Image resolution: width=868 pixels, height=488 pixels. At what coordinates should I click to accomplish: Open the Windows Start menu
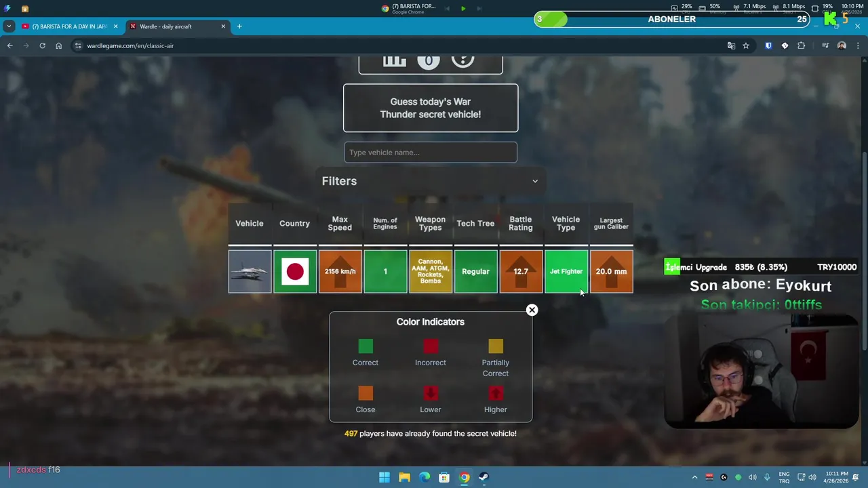pos(384,477)
